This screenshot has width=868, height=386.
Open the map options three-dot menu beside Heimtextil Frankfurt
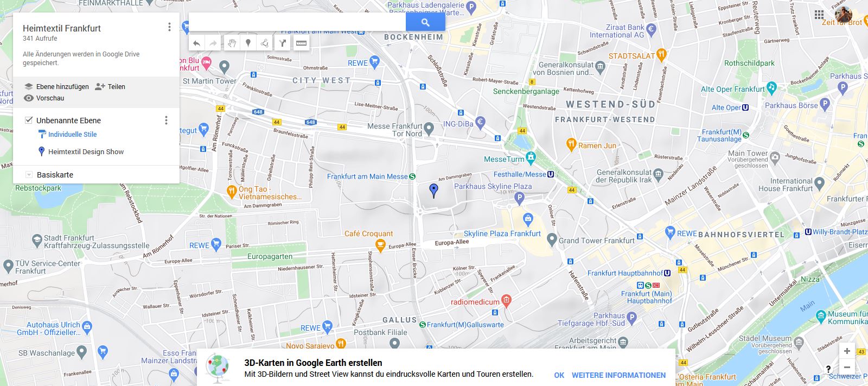coord(169,27)
